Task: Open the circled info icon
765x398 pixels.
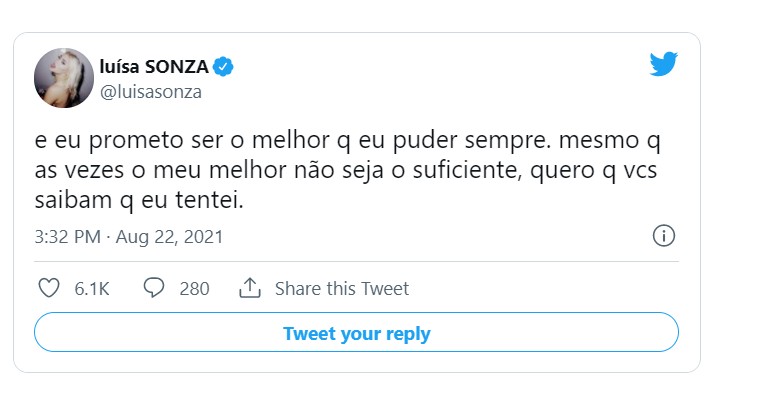Action: pos(664,236)
